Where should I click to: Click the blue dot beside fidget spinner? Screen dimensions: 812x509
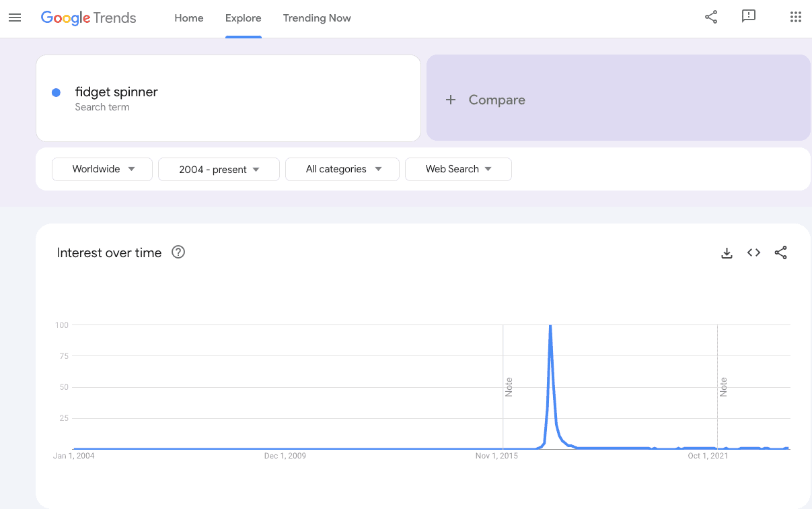(57, 92)
